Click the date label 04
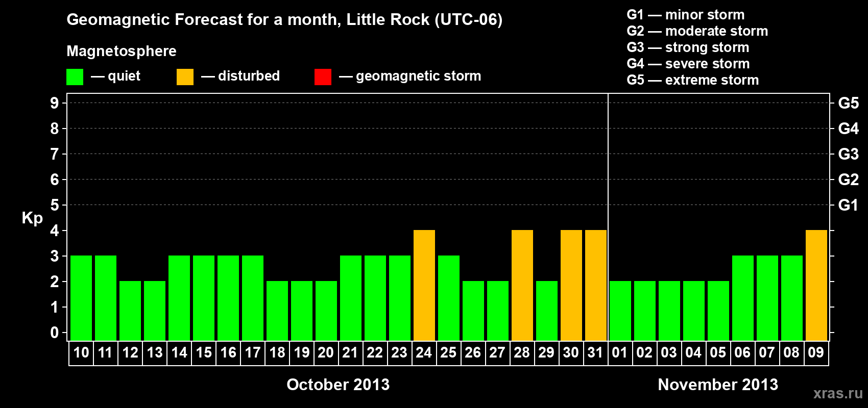This screenshot has height=408, width=868. [x=693, y=352]
